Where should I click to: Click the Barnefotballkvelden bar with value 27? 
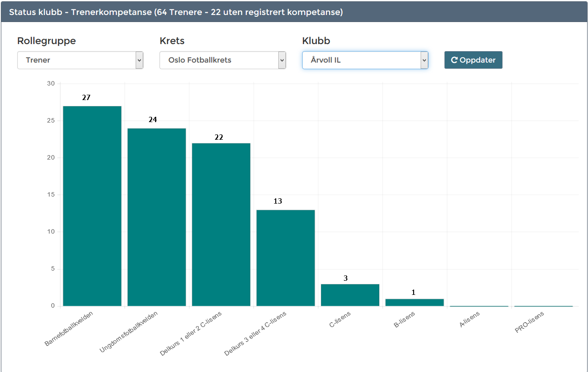(92, 206)
